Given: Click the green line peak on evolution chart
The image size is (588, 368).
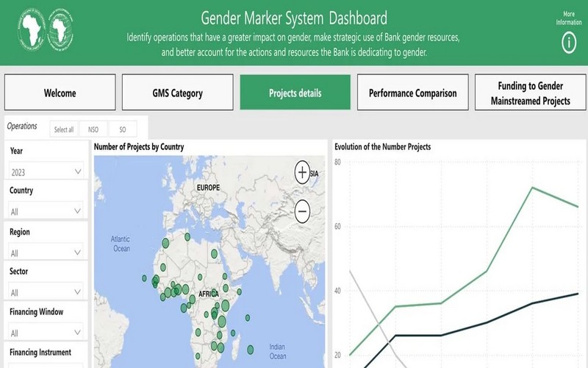Looking at the screenshot, I should tap(532, 188).
